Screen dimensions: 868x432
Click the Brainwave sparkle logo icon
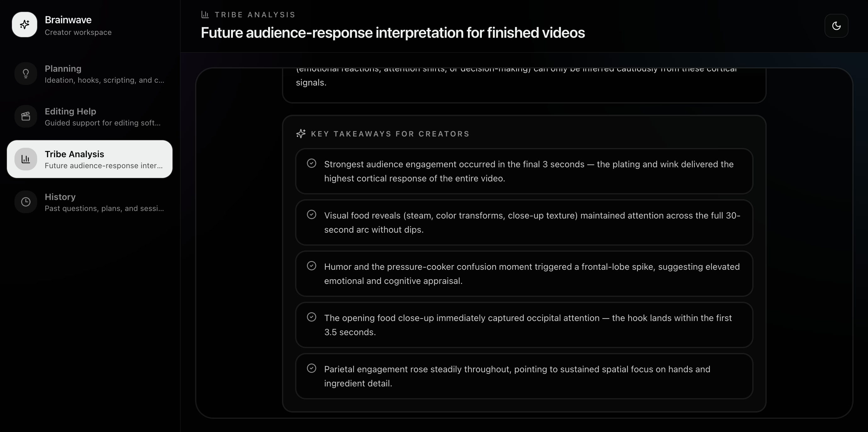click(x=24, y=25)
